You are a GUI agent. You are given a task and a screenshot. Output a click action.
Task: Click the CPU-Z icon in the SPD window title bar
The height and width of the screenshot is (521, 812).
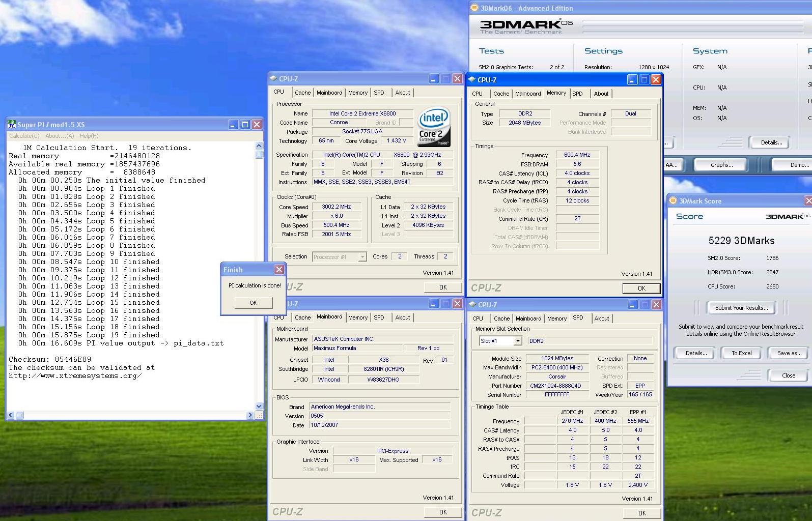(x=472, y=305)
